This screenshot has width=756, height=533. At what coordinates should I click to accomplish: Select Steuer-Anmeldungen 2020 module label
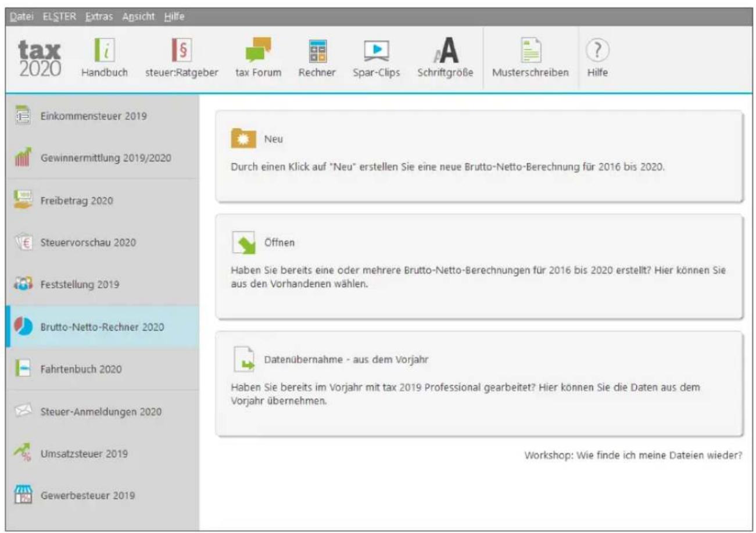click(101, 412)
